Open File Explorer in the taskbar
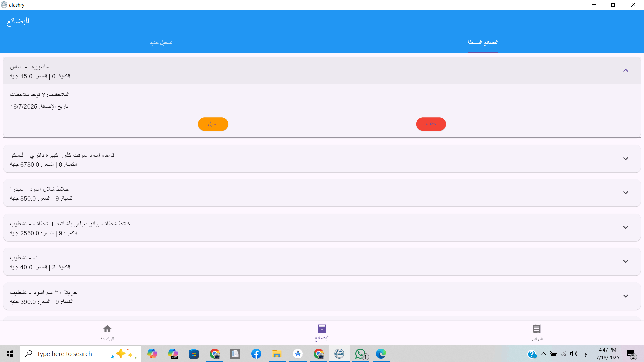 click(x=277, y=354)
